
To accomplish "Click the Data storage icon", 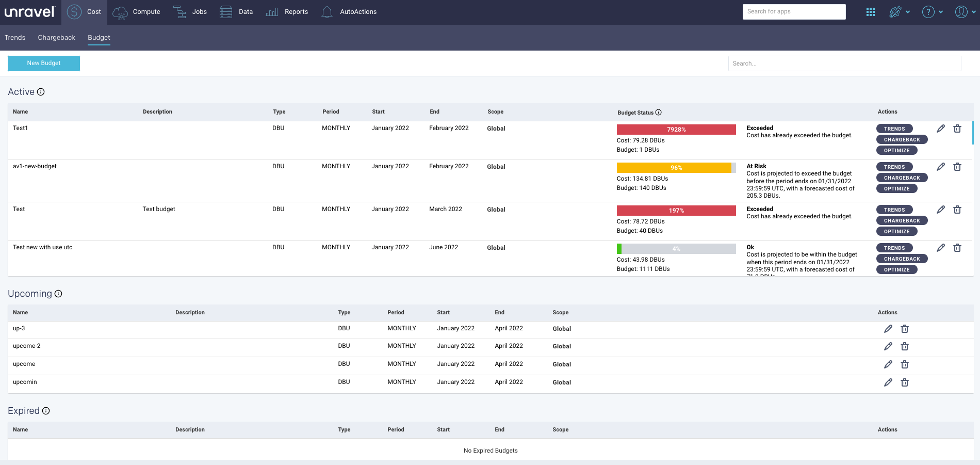I will [226, 12].
